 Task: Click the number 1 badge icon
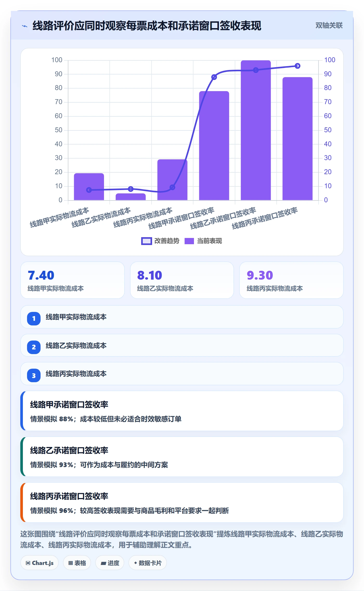tap(34, 318)
